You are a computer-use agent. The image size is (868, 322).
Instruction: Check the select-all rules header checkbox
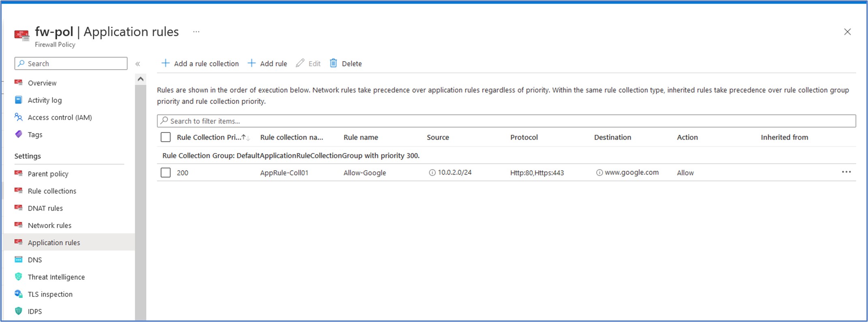[165, 137]
